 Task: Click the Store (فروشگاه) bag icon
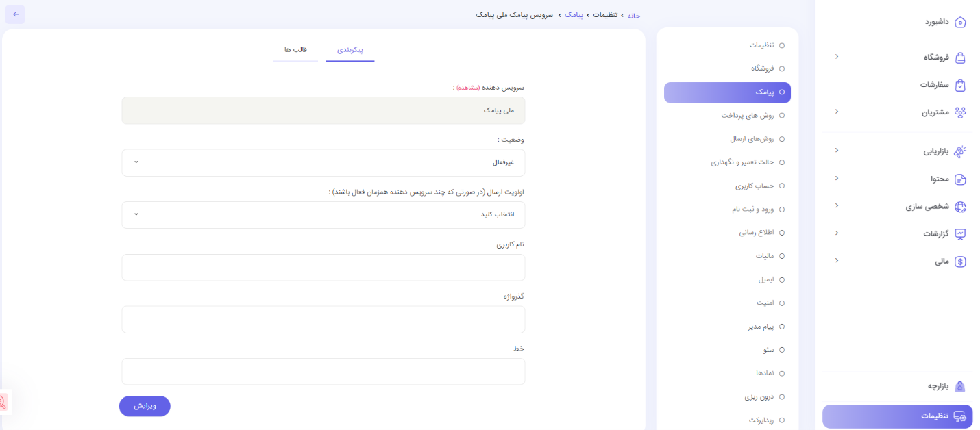(960, 58)
